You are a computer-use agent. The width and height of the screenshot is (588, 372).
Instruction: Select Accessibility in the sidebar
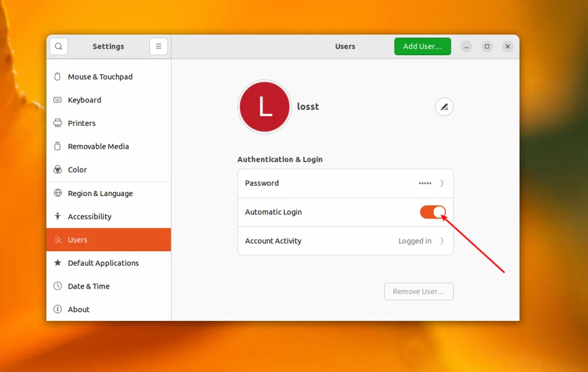[109, 217]
